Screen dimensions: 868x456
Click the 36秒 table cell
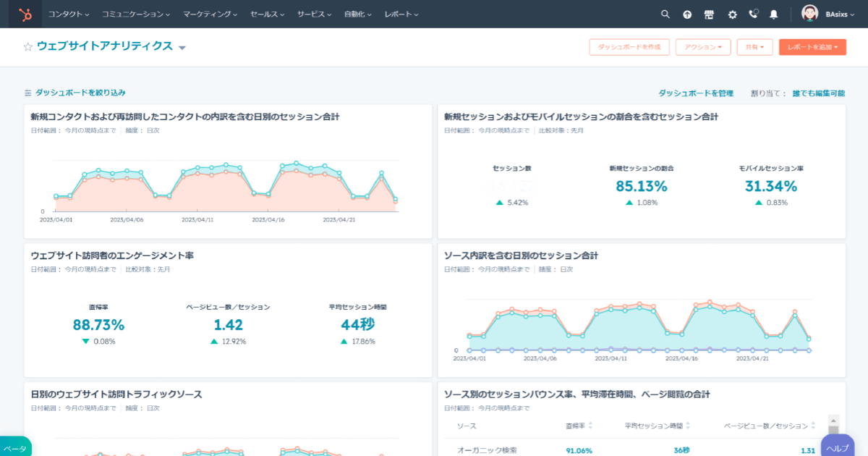(681, 450)
